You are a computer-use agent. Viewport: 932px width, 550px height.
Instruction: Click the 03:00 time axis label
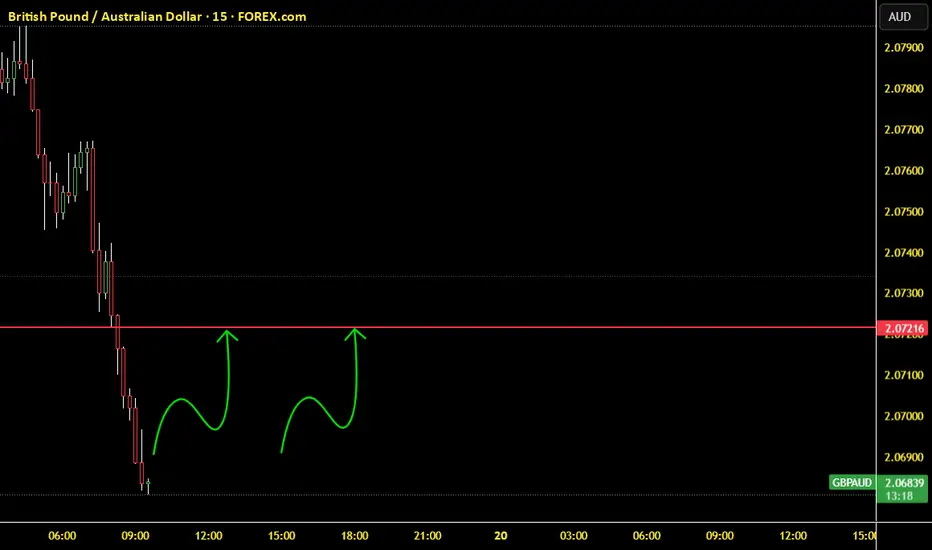pos(574,536)
